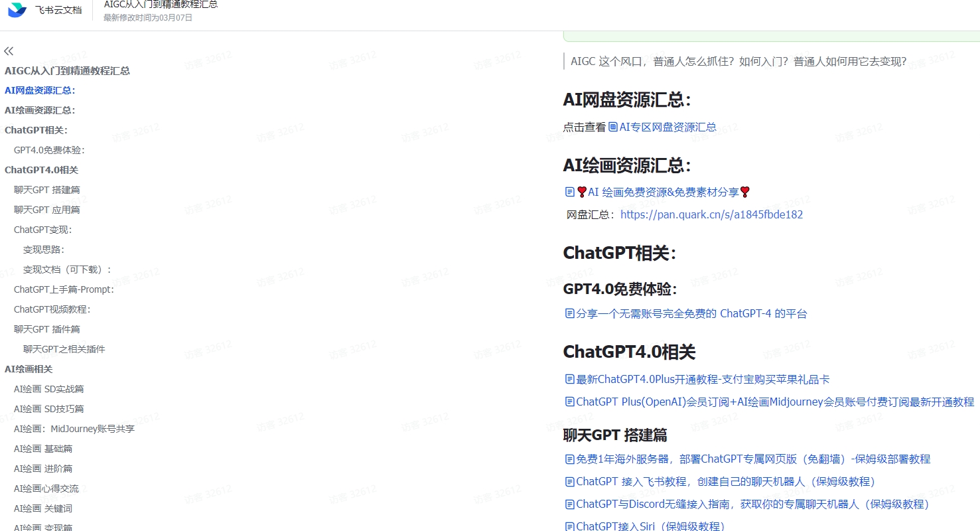This screenshot has height=531, width=980.
Task: Click 最新修改时间为03月07日 text
Action: pos(148,18)
